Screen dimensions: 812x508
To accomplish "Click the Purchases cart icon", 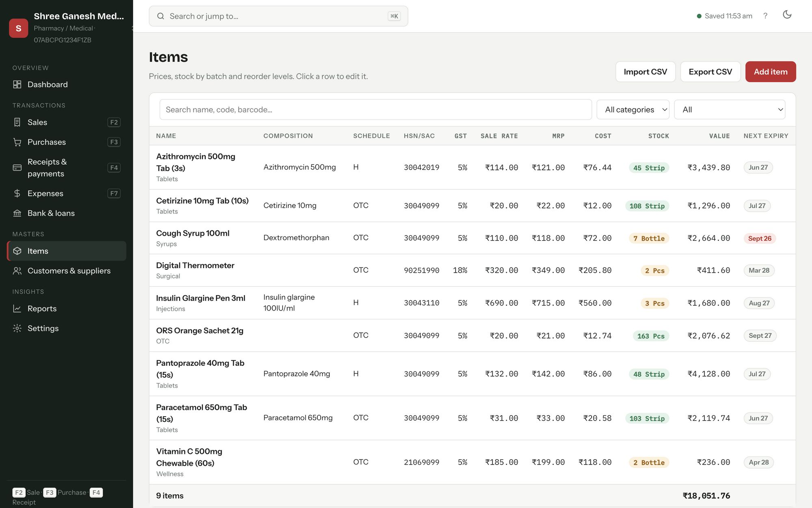I will click(17, 142).
